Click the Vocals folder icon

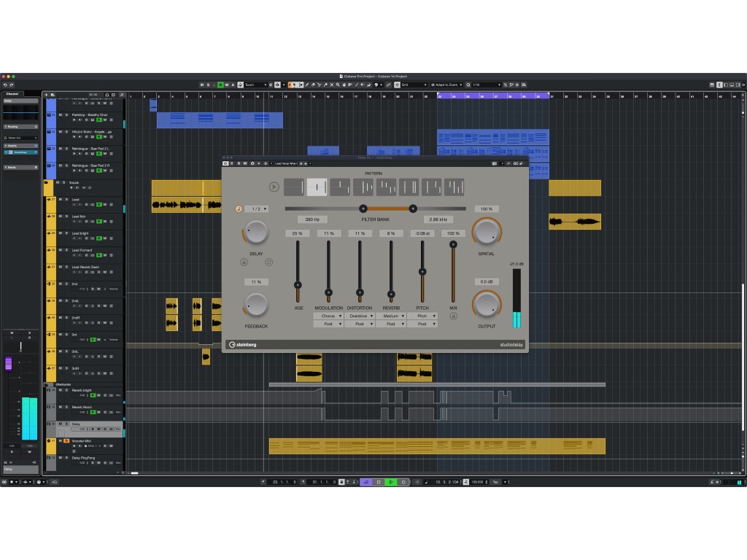point(46,182)
